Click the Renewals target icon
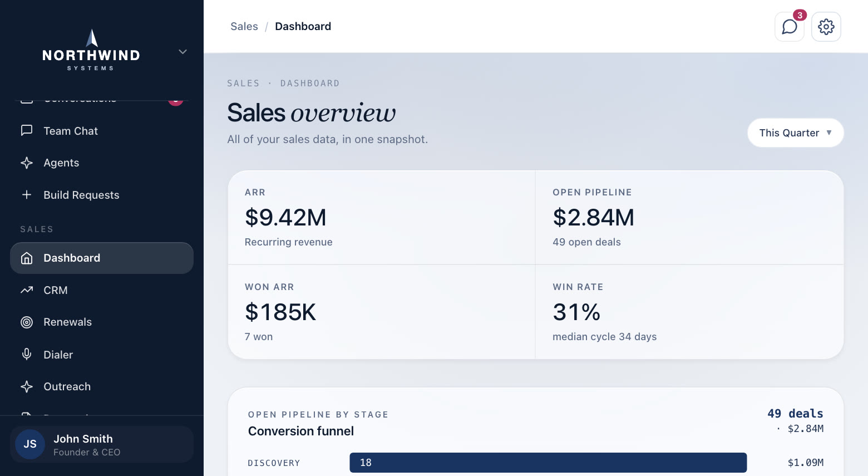The height and width of the screenshot is (476, 868). (x=27, y=322)
